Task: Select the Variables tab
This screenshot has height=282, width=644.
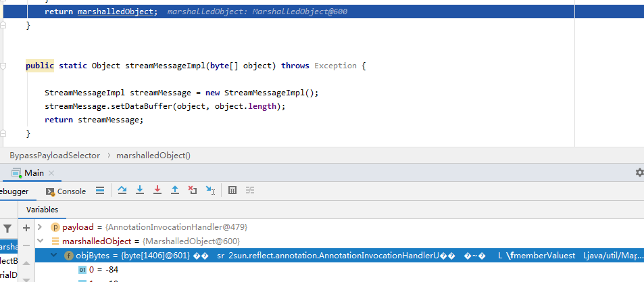Action: pos(42,210)
